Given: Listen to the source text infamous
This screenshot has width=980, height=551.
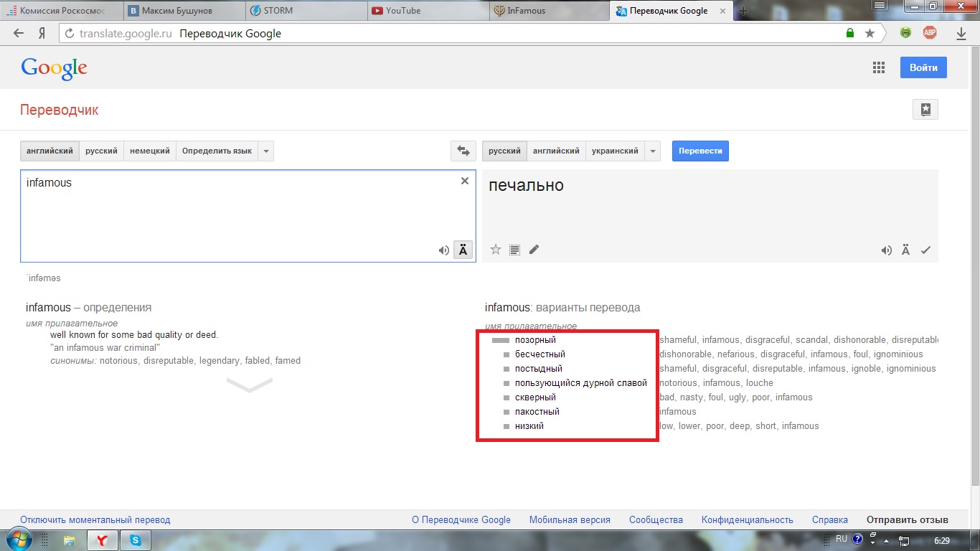Looking at the screenshot, I should click(x=444, y=250).
